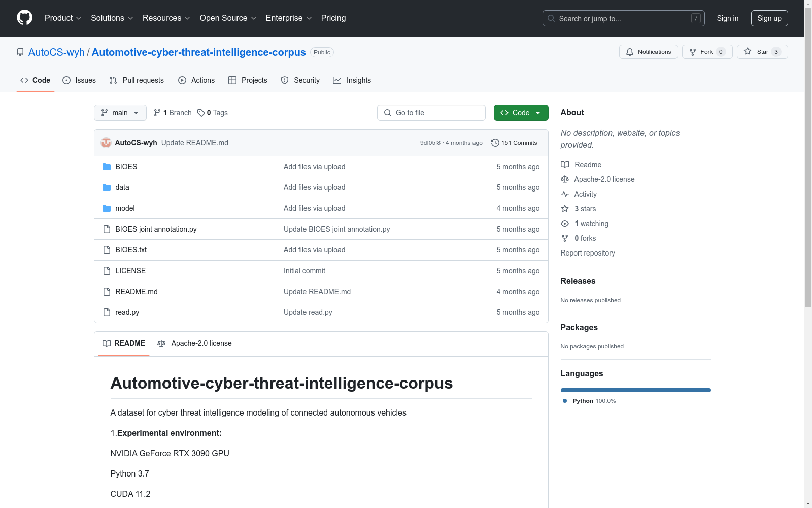Click the file icon beside read.py
The height and width of the screenshot is (508, 812).
pos(107,312)
